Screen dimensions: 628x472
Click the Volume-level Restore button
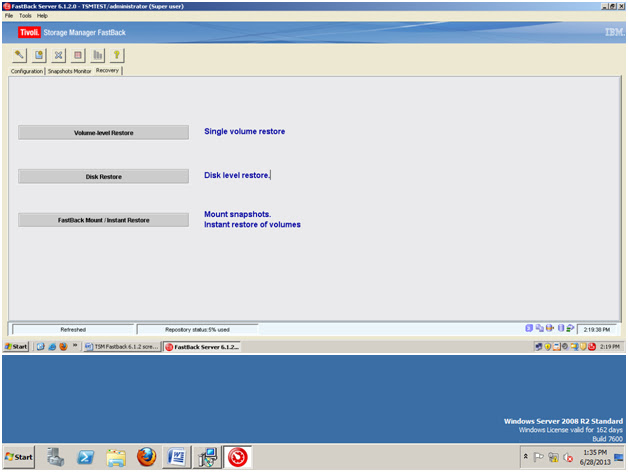(x=103, y=133)
